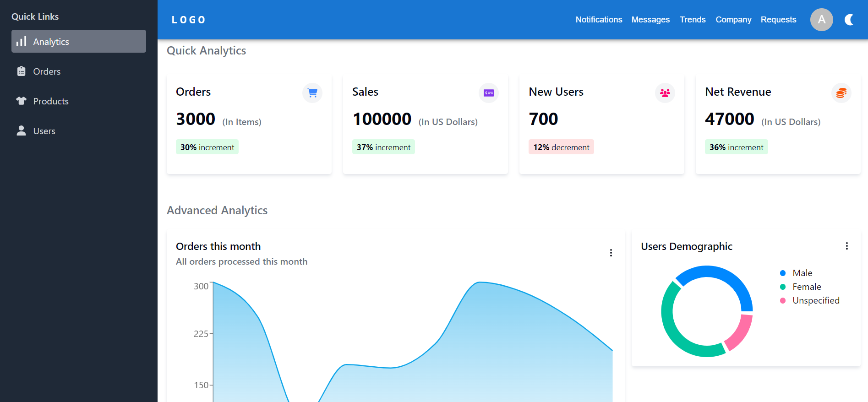Click the Orders this month chart title
The image size is (868, 402).
[218, 246]
